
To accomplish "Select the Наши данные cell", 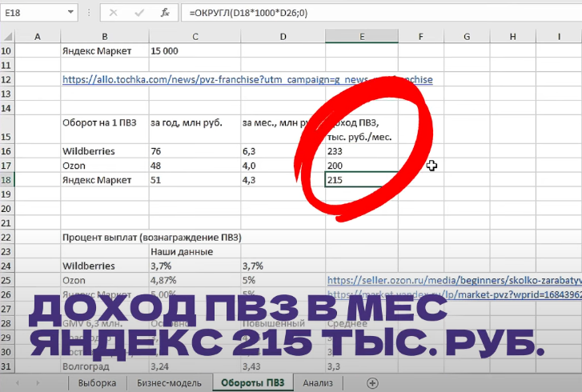I will click(x=195, y=252).
